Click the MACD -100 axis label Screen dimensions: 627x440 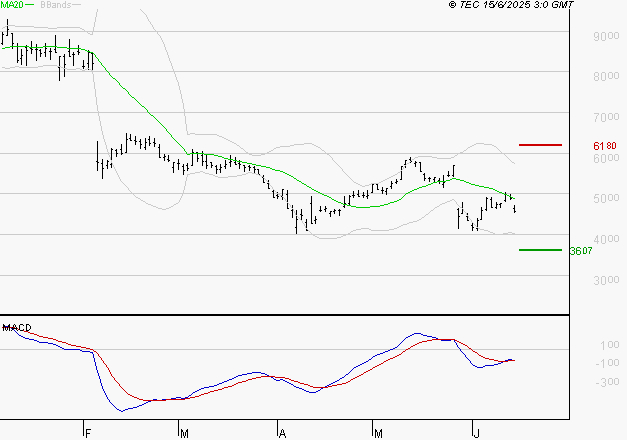click(x=607, y=363)
